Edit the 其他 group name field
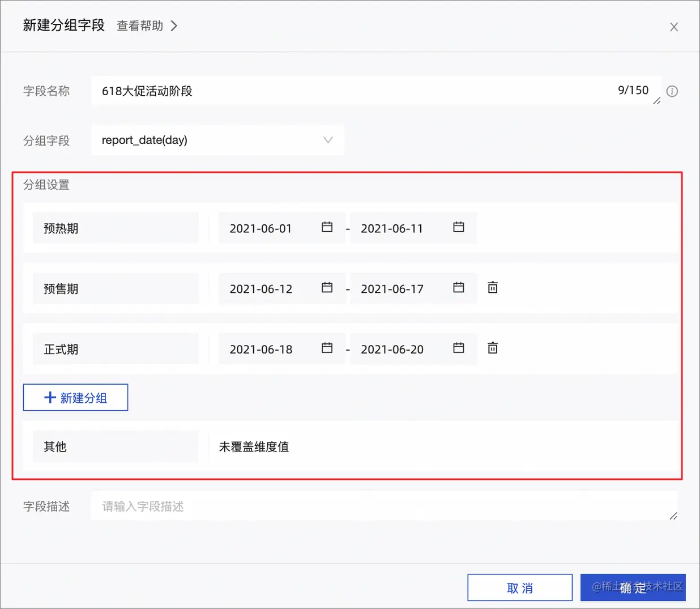The height and width of the screenshot is (609, 700). coord(116,446)
